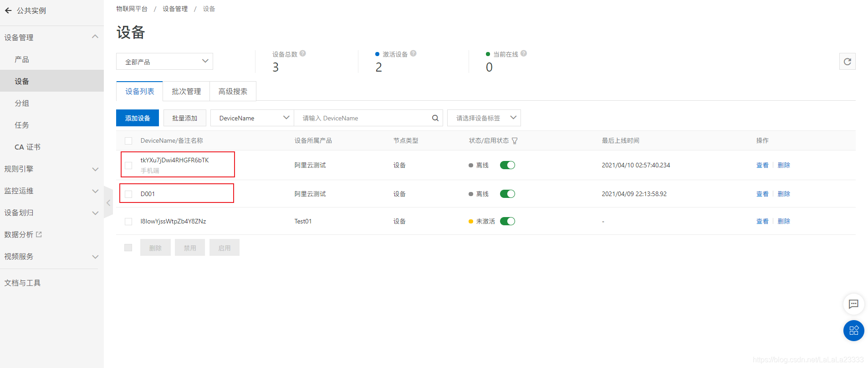This screenshot has height=368, width=868.
Task: Open the help icon beside 激活设备
Action: 413,53
